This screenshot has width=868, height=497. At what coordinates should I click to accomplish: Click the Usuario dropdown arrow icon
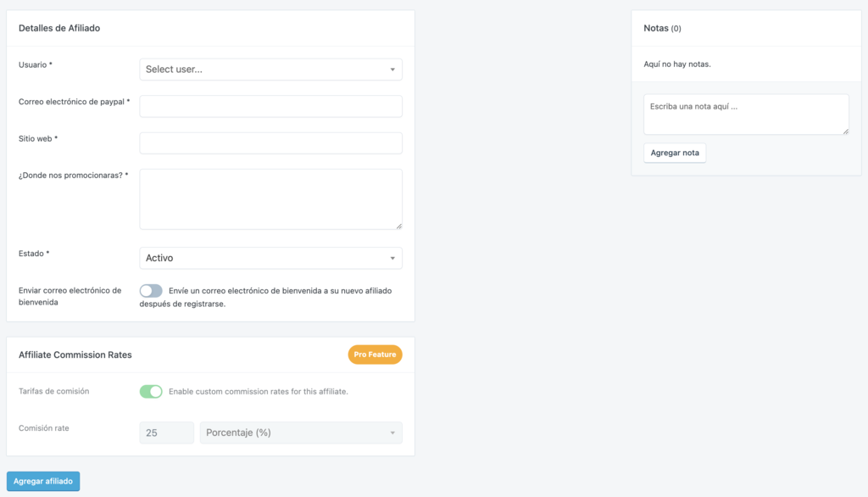(392, 70)
